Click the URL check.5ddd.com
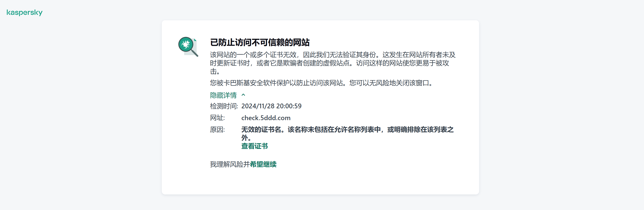 266,118
